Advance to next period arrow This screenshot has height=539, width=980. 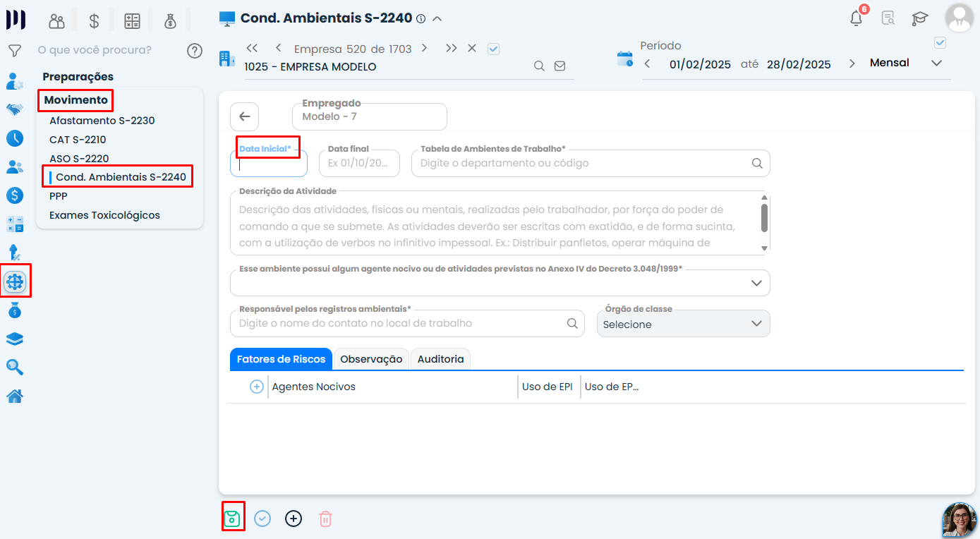[x=852, y=63]
